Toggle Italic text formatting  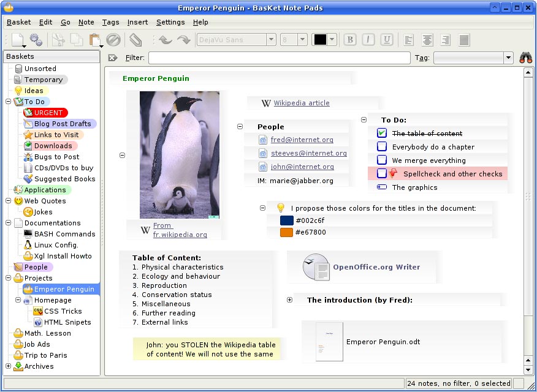click(x=368, y=40)
